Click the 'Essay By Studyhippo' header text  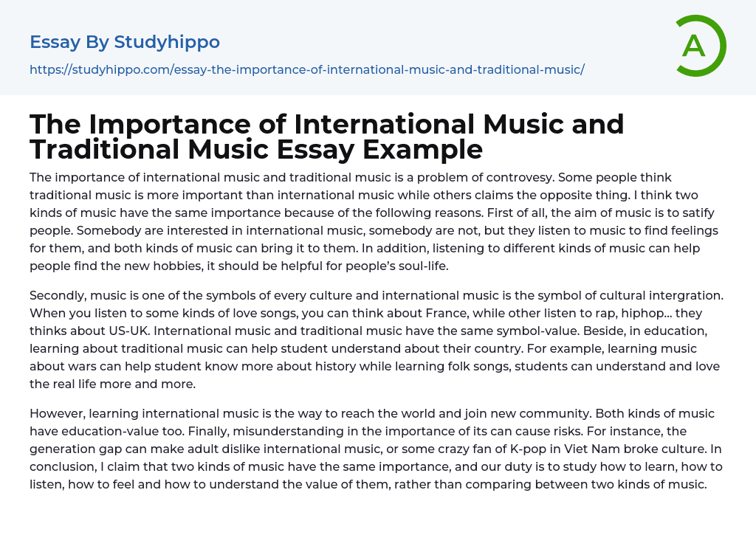tap(125, 42)
